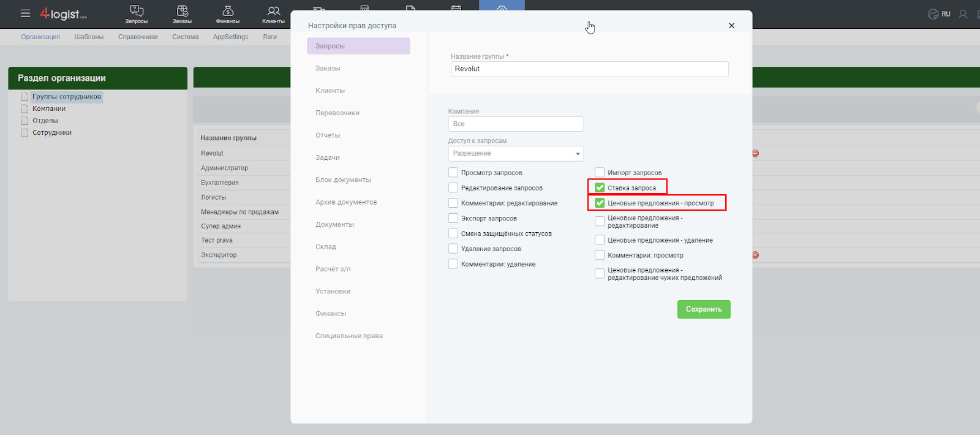Enable Ценовые предложения - удаление checkbox
Screen dimensions: 980x435
click(600, 240)
